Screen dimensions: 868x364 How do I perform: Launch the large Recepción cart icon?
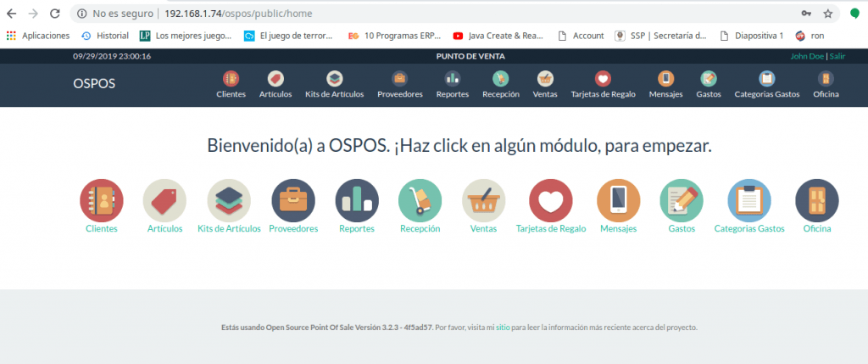click(420, 200)
